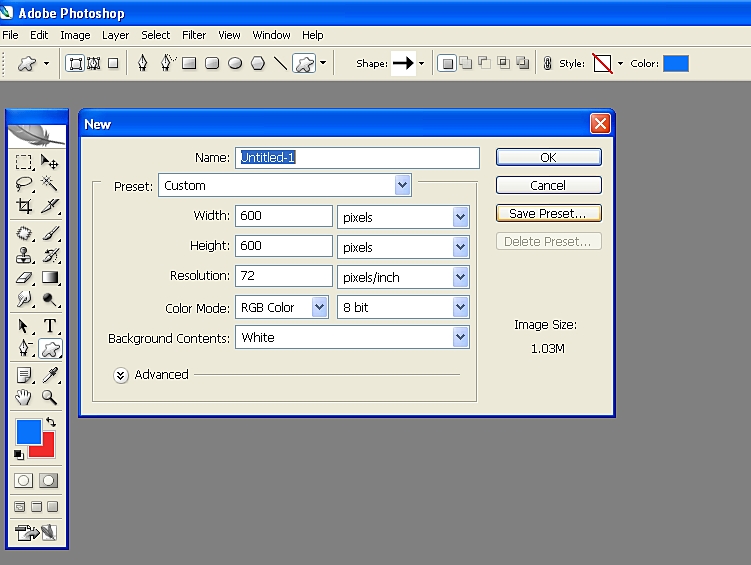Select the Gradient tool

pos(50,278)
